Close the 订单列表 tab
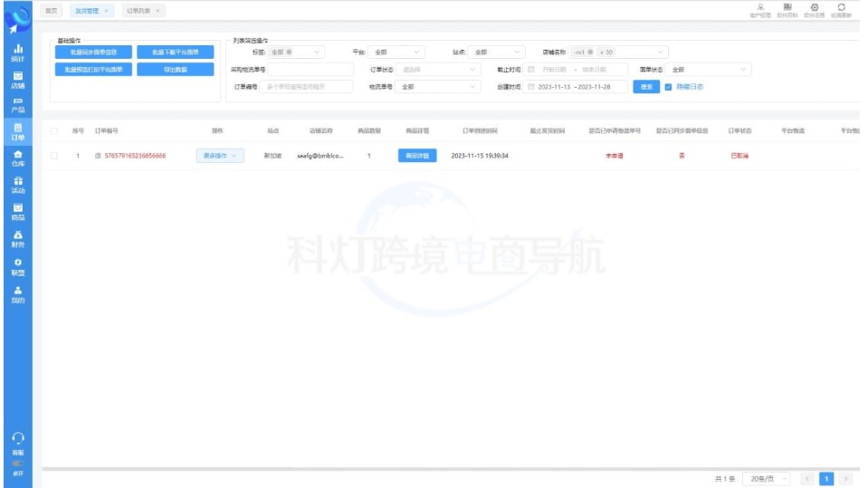Image resolution: width=868 pixels, height=488 pixels. point(157,11)
